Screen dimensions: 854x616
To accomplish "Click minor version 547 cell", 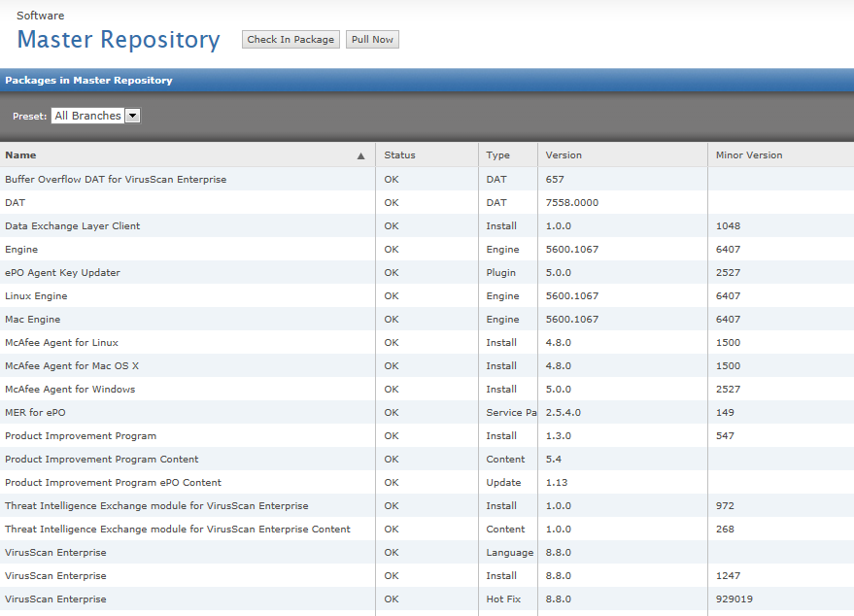I will coord(725,436).
